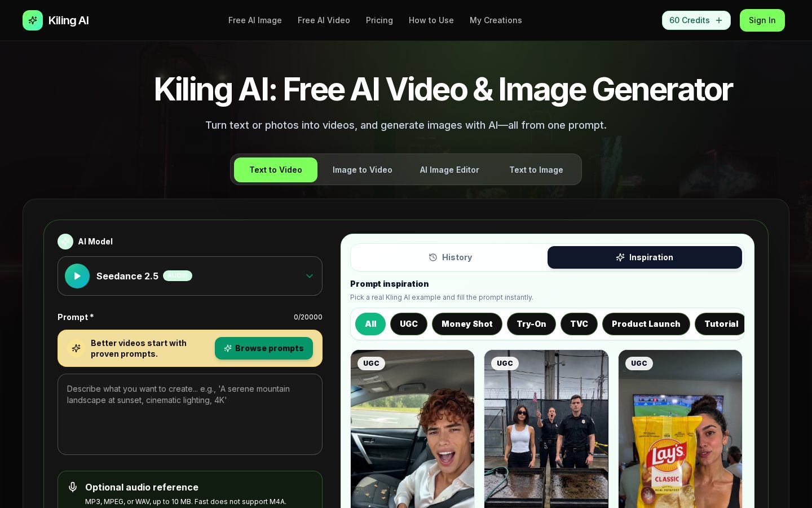The width and height of the screenshot is (812, 508).
Task: Filter inspiration by Try-On
Action: 531,324
